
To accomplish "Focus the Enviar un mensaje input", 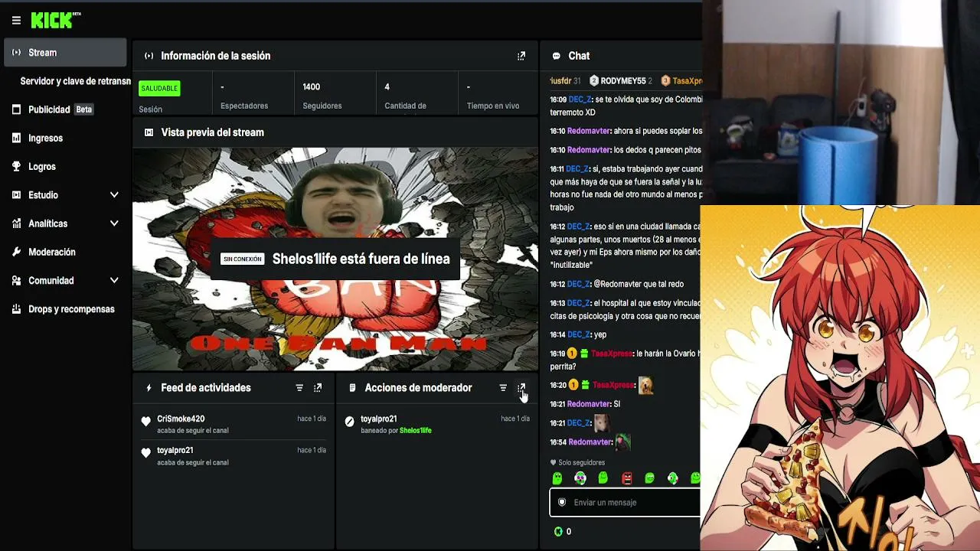I will click(x=626, y=503).
